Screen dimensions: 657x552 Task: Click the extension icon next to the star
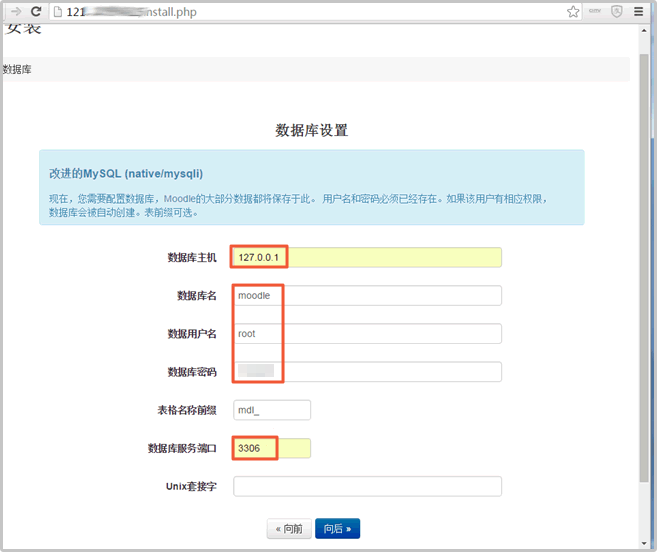(x=595, y=12)
